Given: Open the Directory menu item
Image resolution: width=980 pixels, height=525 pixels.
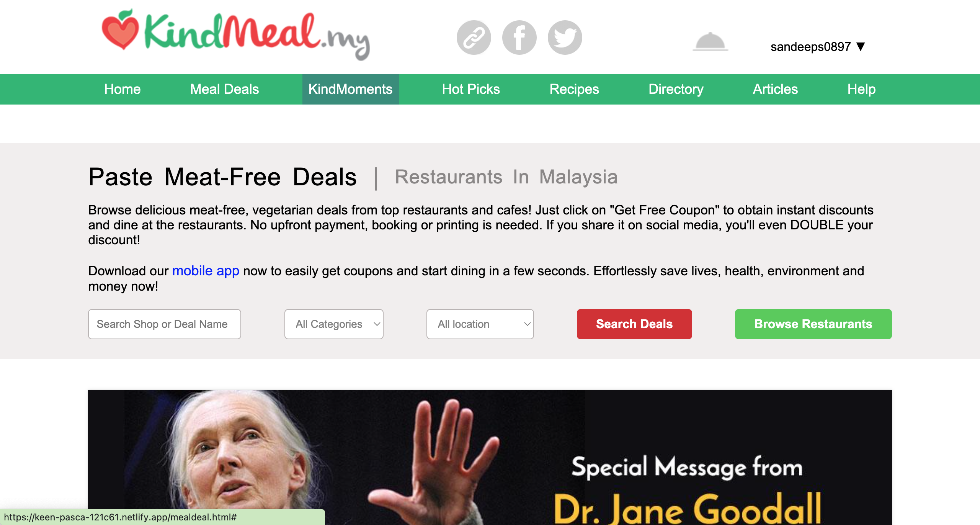Looking at the screenshot, I should [676, 89].
